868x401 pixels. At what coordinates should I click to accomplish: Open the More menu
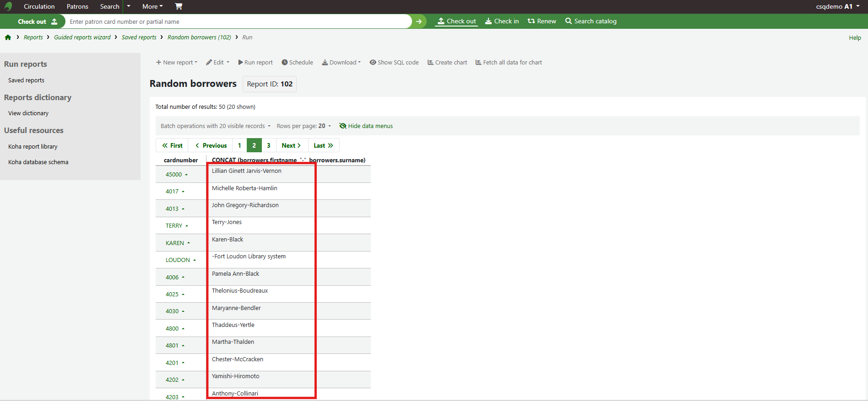(x=152, y=6)
